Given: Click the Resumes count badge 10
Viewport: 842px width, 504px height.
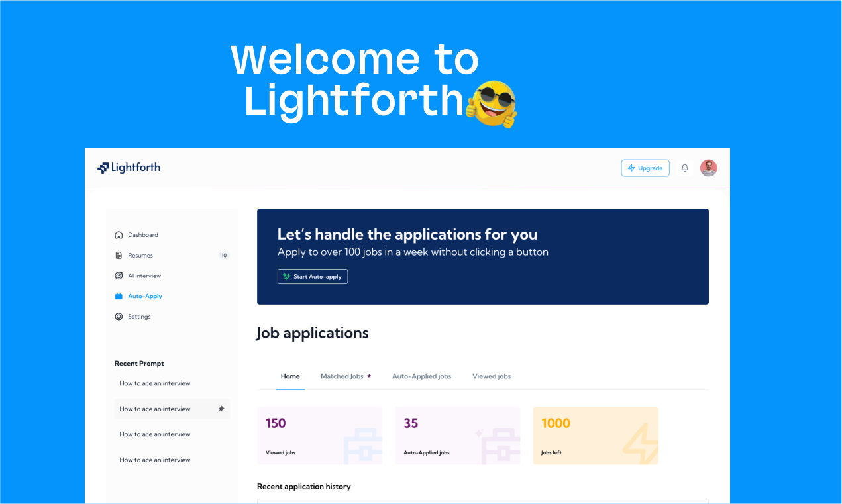Looking at the screenshot, I should click(x=224, y=256).
